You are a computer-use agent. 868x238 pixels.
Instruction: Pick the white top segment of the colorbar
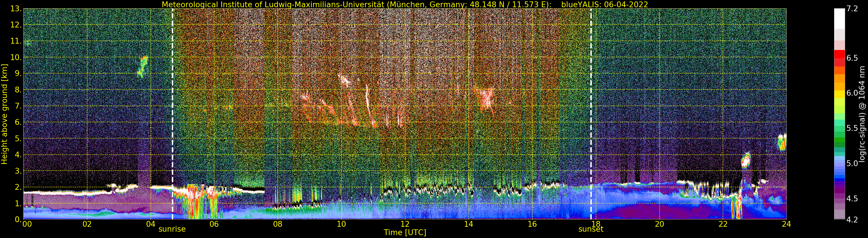pos(839,19)
